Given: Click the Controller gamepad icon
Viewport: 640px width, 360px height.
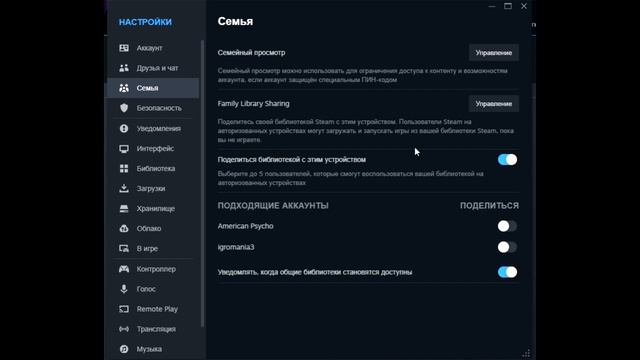Looking at the screenshot, I should coord(124,269).
